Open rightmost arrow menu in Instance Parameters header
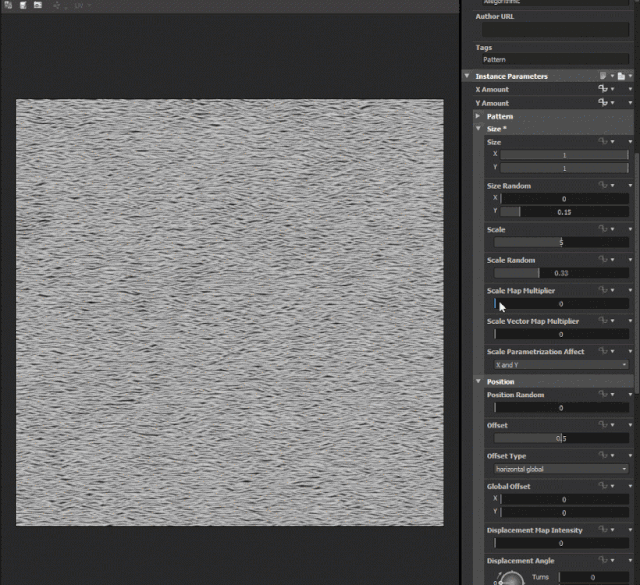This screenshot has height=585, width=640. click(631, 76)
